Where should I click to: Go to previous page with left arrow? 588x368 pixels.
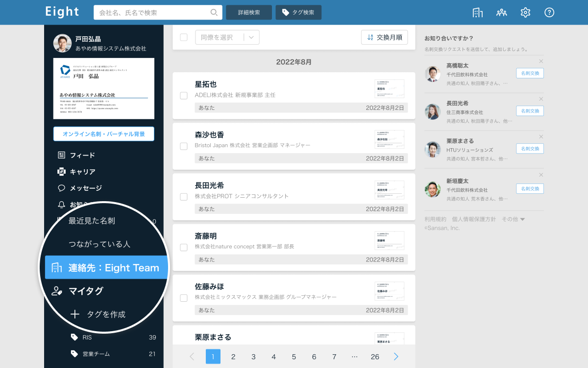pos(192,357)
